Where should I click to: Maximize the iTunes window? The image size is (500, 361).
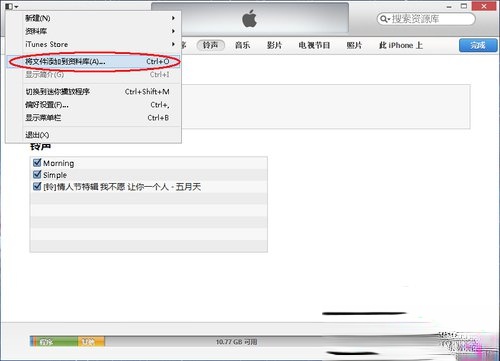(464, 6)
